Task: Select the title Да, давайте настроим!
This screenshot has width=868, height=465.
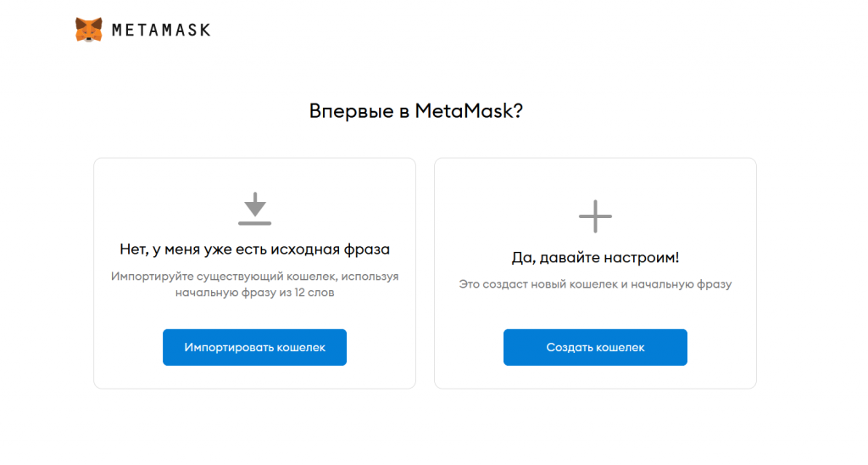Action: click(x=595, y=257)
